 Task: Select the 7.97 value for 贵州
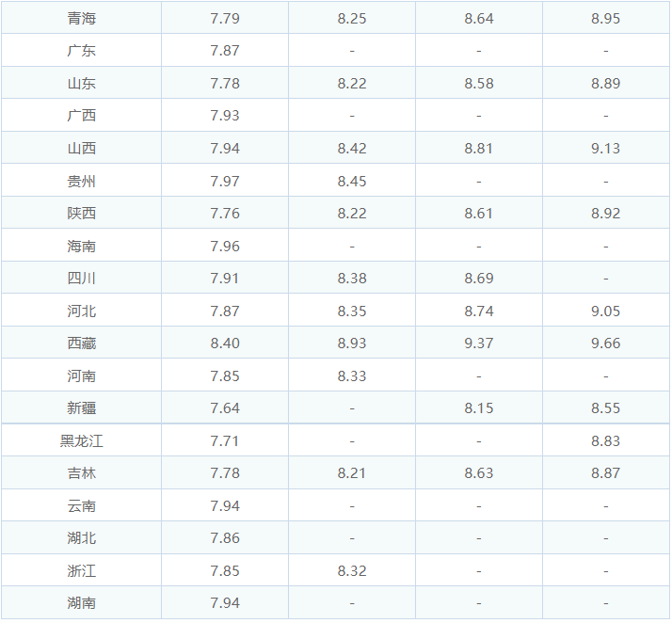click(x=225, y=182)
